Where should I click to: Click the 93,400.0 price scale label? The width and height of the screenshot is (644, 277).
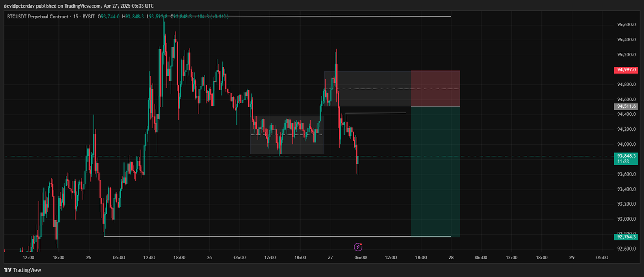(627, 189)
